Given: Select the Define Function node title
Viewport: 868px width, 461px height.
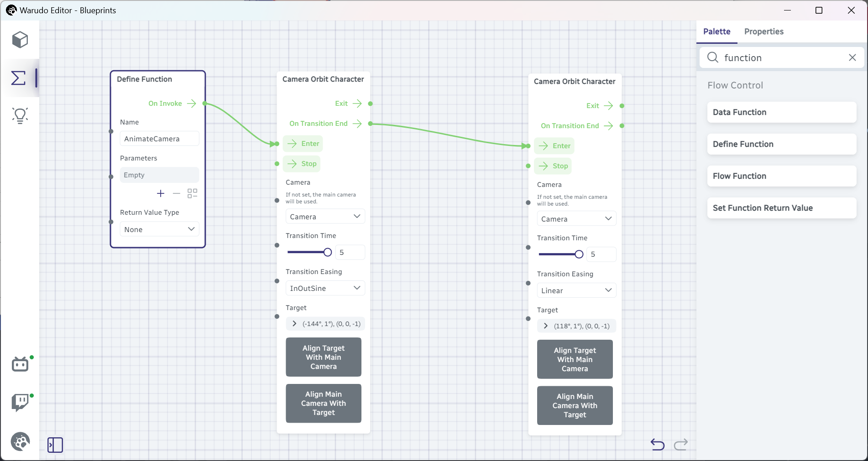Looking at the screenshot, I should coord(144,79).
